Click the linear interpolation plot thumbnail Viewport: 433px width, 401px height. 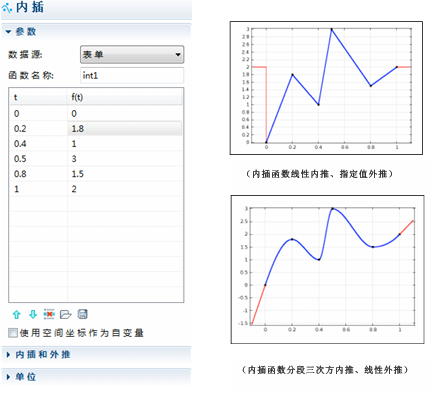[326, 88]
